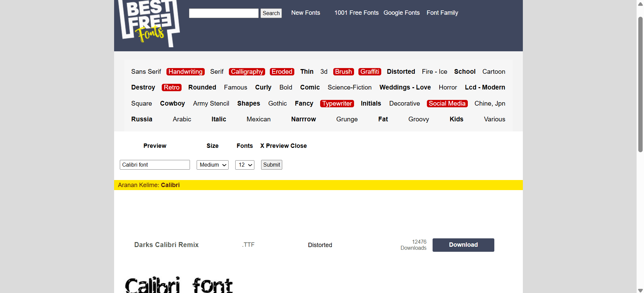Choose the Thin fonts category
Viewport: 644px width, 293px height.
(x=307, y=72)
